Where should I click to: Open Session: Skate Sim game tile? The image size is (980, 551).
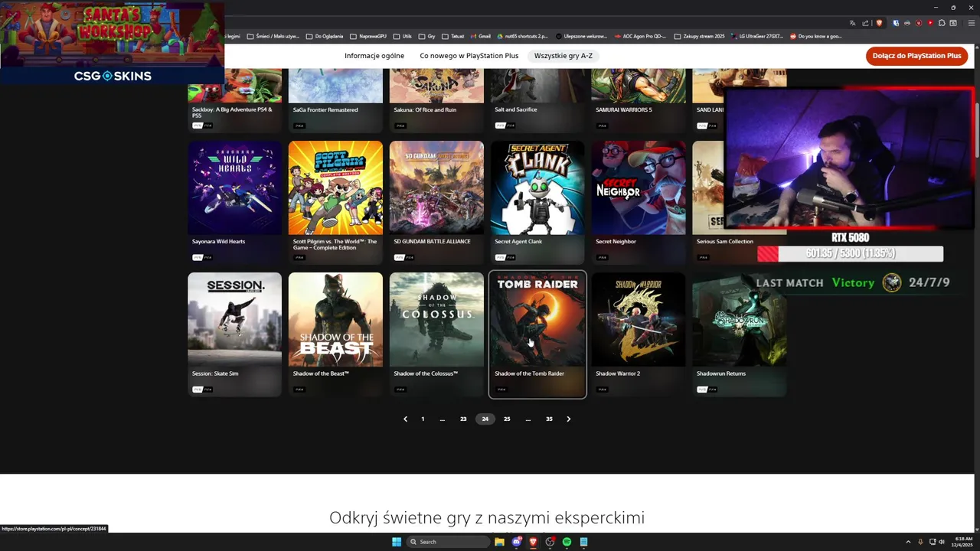(234, 334)
